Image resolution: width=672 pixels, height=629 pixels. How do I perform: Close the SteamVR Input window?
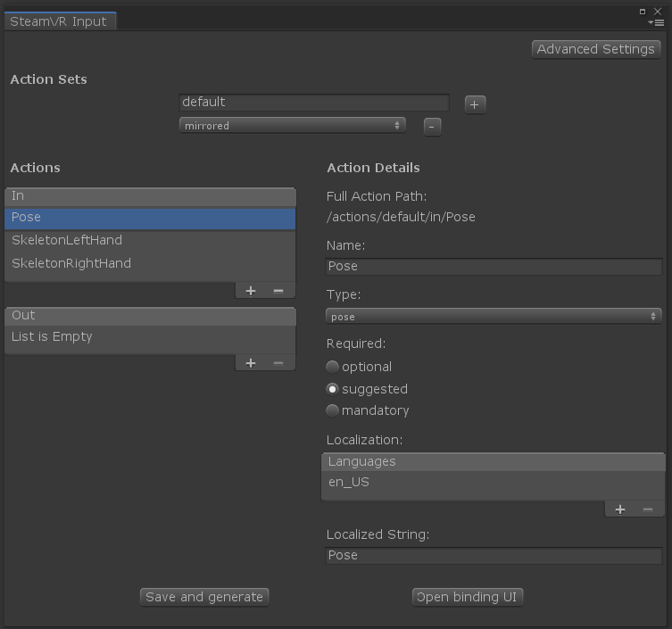(x=658, y=12)
